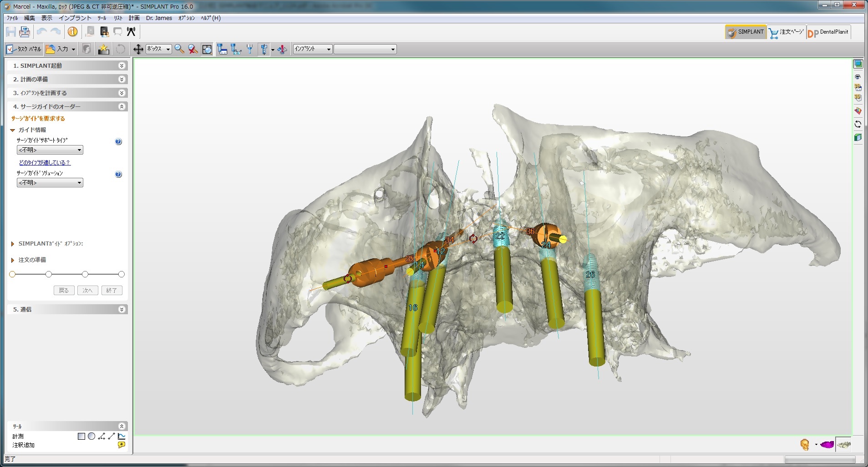Open the どのタイプが適している？ link

45,162
